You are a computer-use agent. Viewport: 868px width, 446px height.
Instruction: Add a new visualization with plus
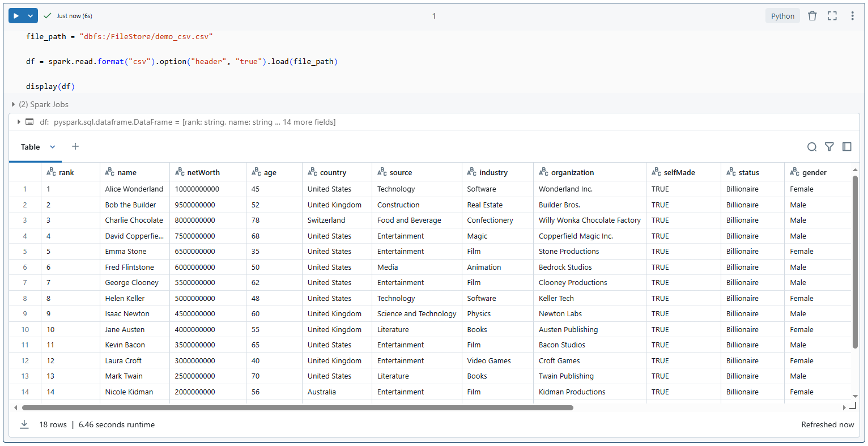tap(75, 146)
